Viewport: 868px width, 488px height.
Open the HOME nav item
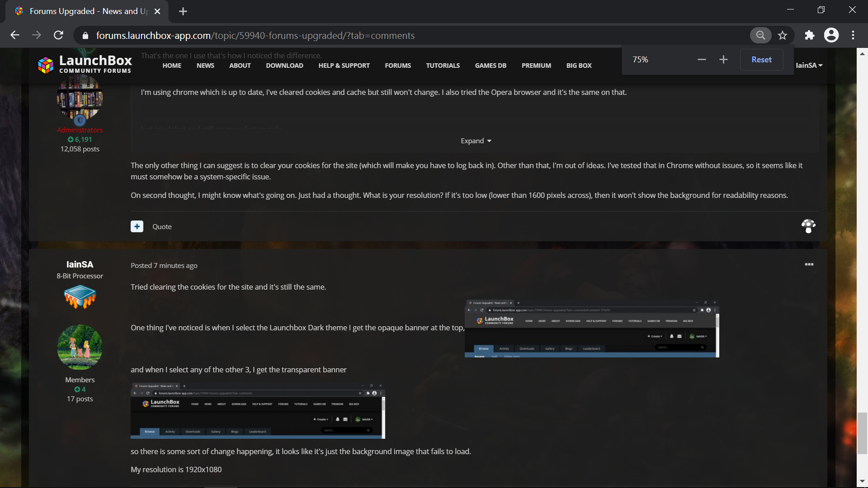(x=172, y=66)
